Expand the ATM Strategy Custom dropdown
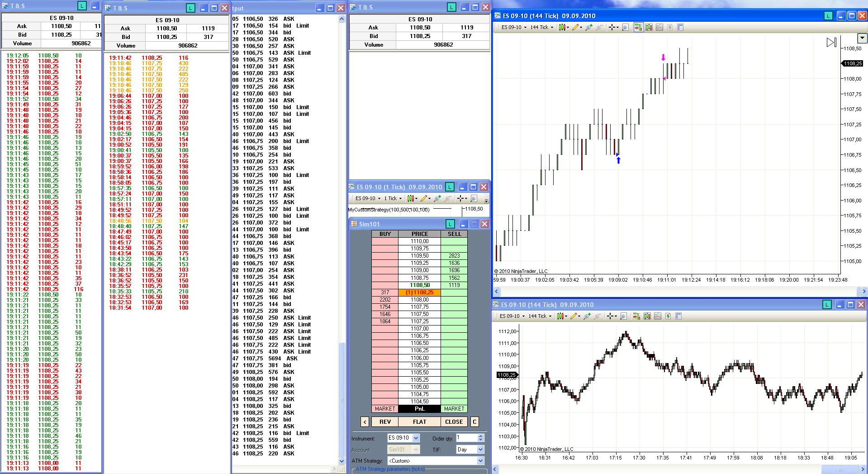 (480, 461)
